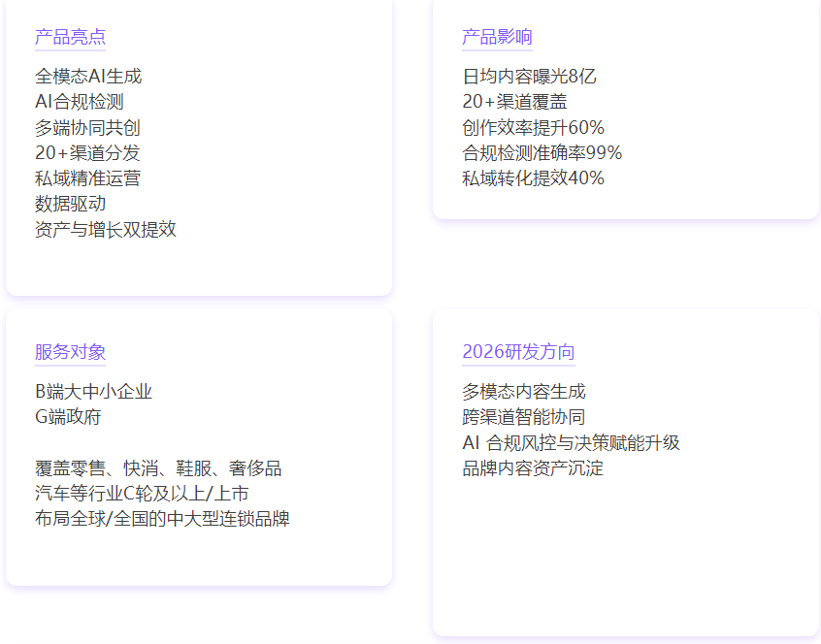
Task: Click 合规检测准确率99% text
Action: (x=542, y=152)
